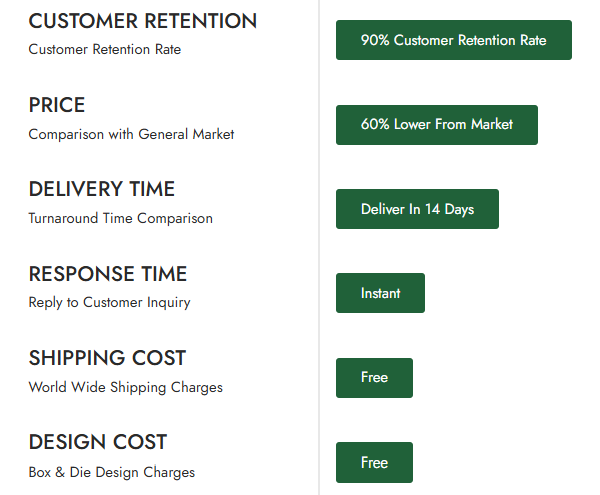The width and height of the screenshot is (600, 495).
Task: Select the World Wide Shipping Charges text
Action: point(125,387)
